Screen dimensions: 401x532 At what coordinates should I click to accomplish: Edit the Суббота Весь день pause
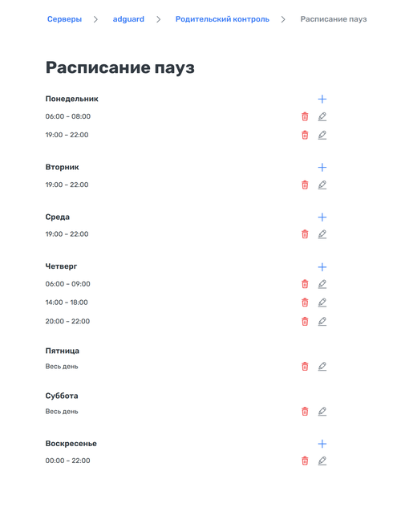tap(322, 412)
